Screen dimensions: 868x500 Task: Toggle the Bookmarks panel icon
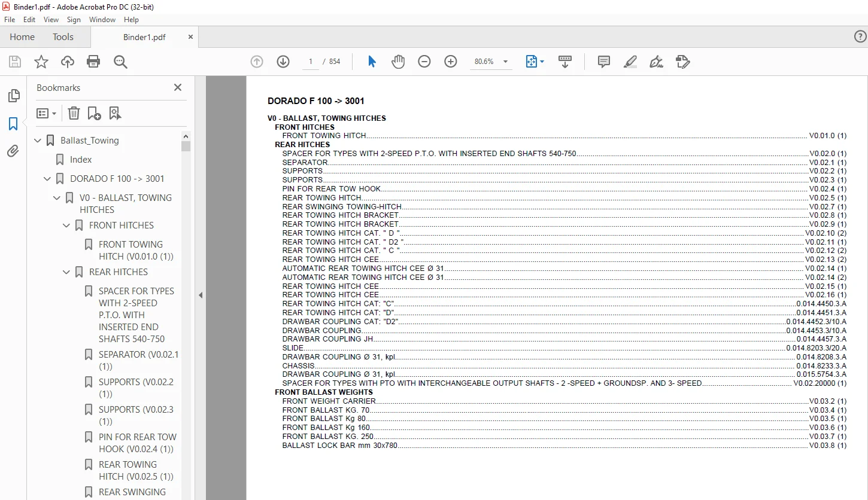coord(13,124)
